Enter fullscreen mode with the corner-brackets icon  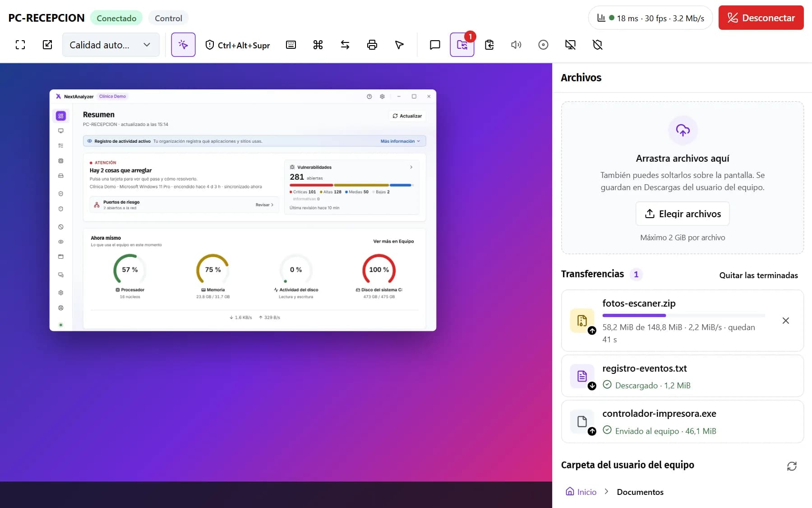point(20,45)
